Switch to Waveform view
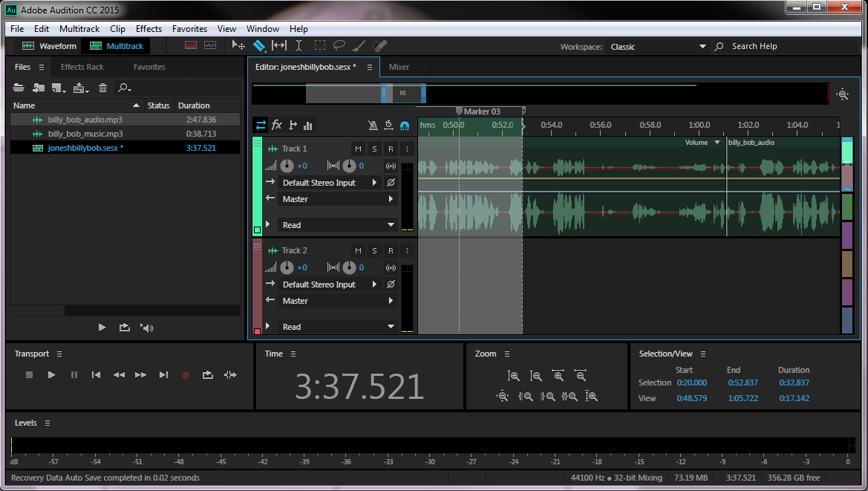868x491 pixels. point(49,46)
